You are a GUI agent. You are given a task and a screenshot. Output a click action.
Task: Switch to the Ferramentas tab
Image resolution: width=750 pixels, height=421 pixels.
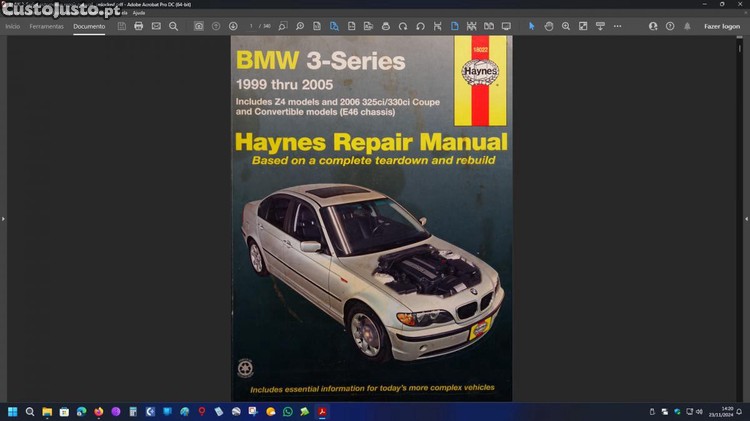(46, 26)
